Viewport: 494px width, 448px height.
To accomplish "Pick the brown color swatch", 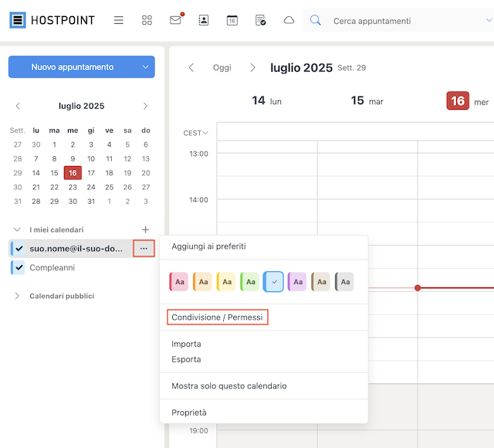I will [321, 281].
